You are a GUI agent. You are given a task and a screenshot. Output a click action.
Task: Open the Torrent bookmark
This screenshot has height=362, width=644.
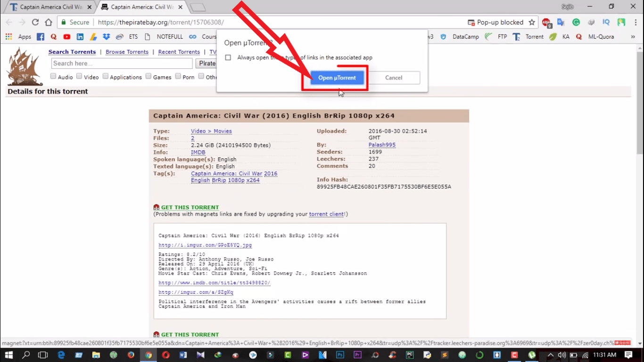point(528,36)
